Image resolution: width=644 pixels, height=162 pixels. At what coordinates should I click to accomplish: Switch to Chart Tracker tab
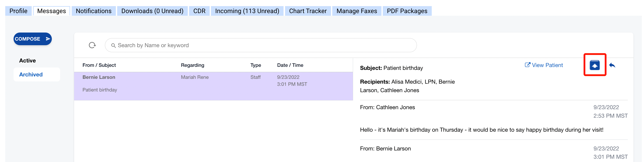tap(308, 11)
